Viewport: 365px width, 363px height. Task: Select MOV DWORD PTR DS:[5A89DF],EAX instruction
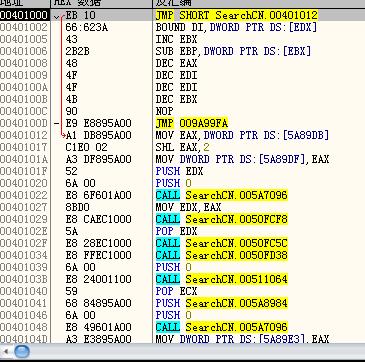pos(242,159)
